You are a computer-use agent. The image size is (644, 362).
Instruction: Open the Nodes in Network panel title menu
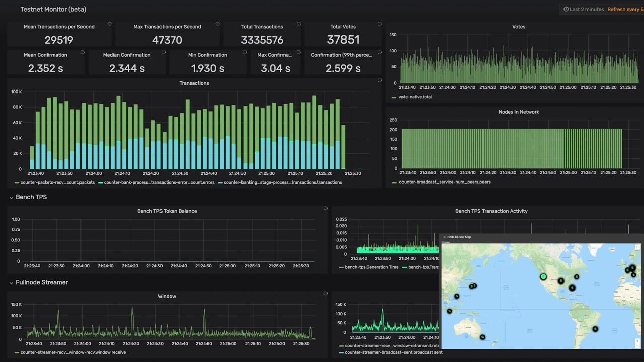point(519,112)
